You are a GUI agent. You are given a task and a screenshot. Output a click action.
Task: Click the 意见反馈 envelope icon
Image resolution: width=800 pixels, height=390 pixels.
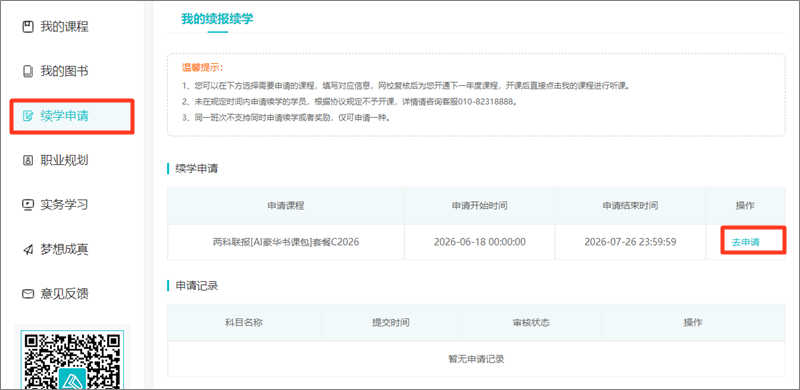point(28,294)
